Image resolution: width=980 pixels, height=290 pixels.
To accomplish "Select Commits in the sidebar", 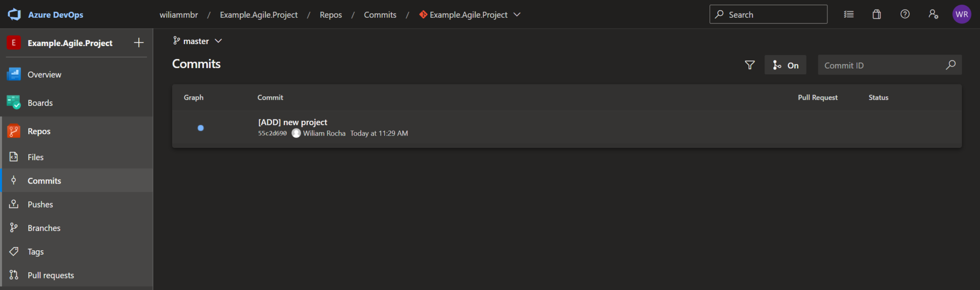I will (77, 180).
